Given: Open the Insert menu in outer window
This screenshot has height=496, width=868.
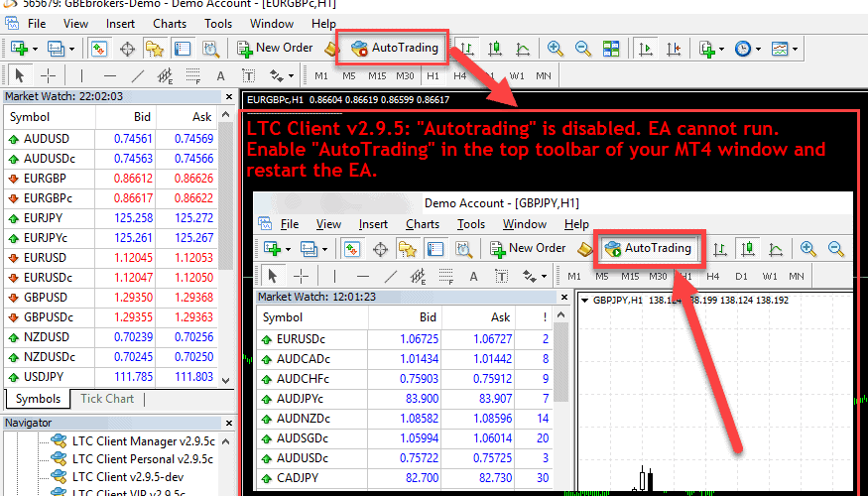Looking at the screenshot, I should coord(121,24).
